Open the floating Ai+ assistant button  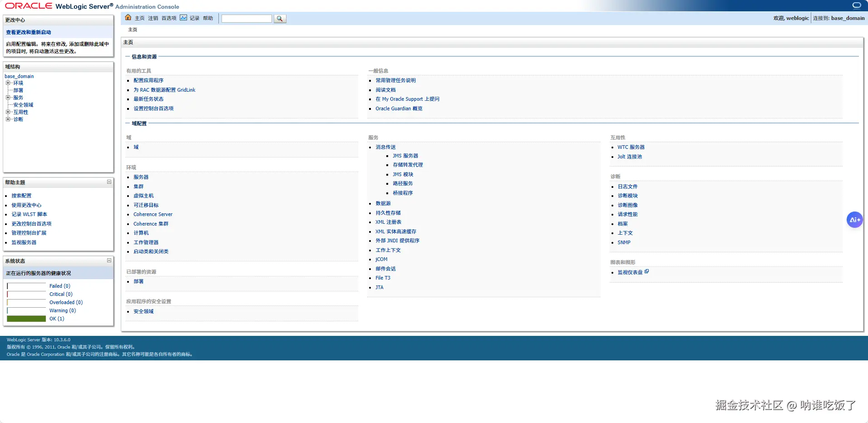[855, 220]
